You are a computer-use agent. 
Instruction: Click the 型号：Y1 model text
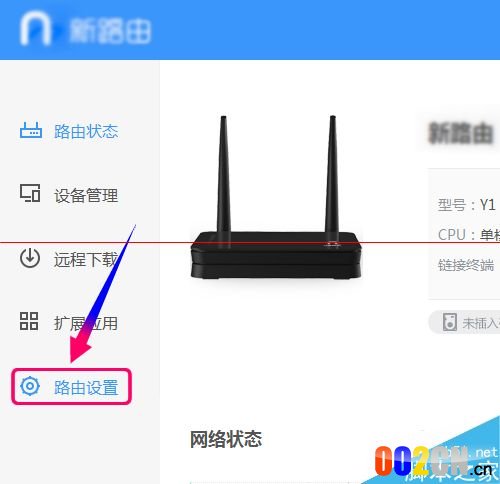click(x=467, y=205)
